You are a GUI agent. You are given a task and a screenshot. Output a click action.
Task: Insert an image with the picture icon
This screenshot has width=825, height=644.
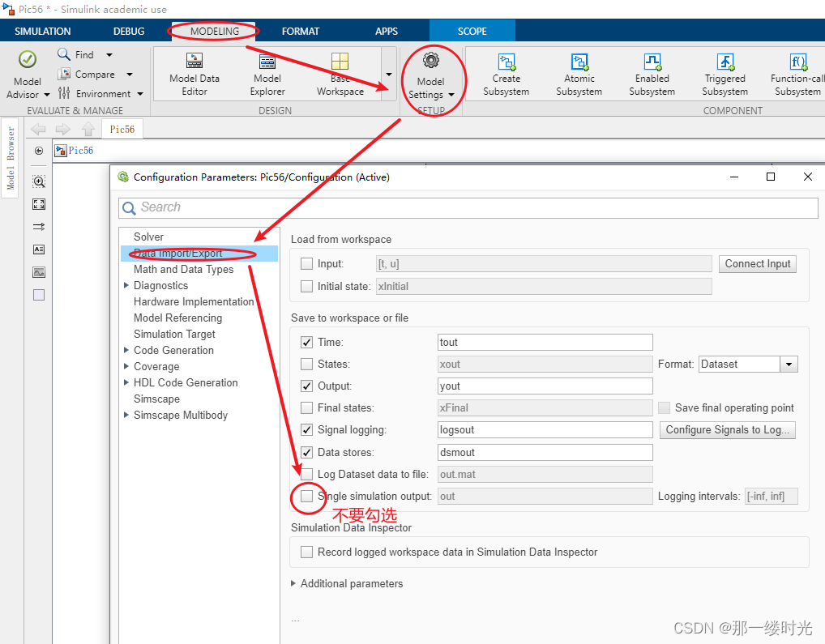39,272
